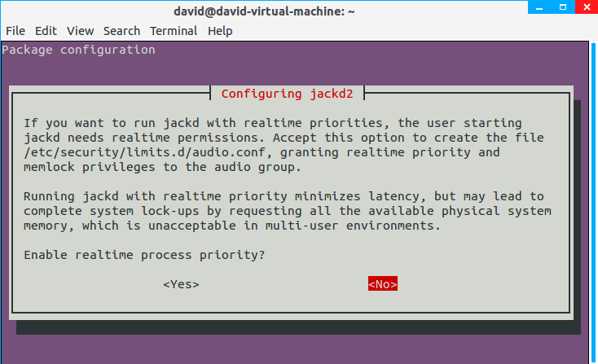Maximize the terminal window

pyautogui.click(x=559, y=9)
